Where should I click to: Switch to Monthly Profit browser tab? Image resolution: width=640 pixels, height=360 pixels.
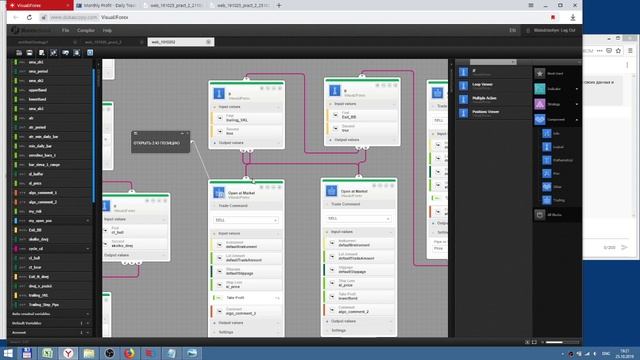(x=107, y=5)
